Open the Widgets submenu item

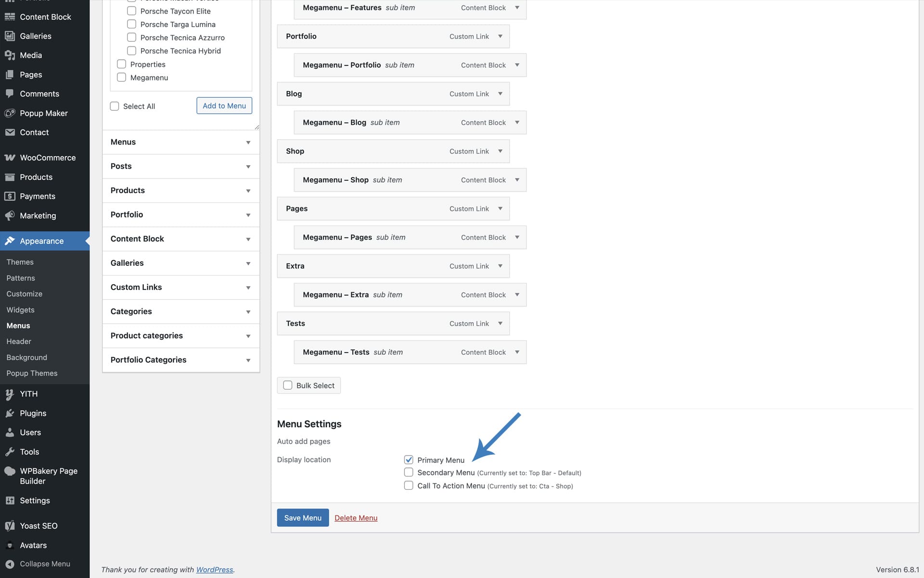[20, 310]
